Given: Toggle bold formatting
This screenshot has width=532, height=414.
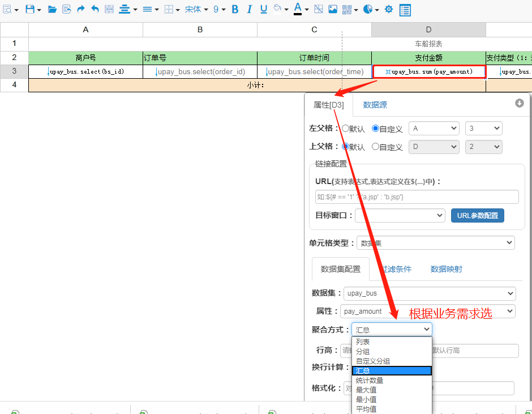Looking at the screenshot, I should point(235,9).
